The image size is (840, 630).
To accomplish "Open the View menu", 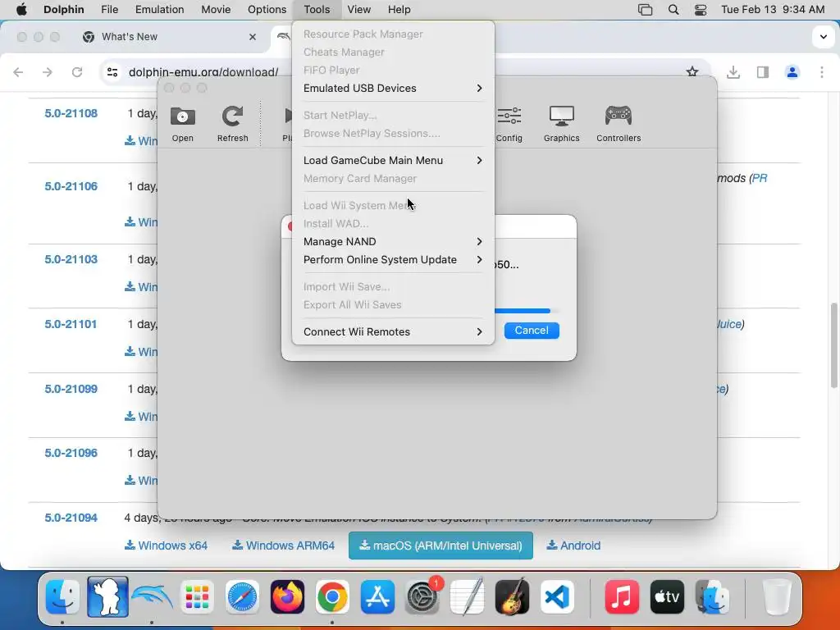I will pyautogui.click(x=358, y=9).
